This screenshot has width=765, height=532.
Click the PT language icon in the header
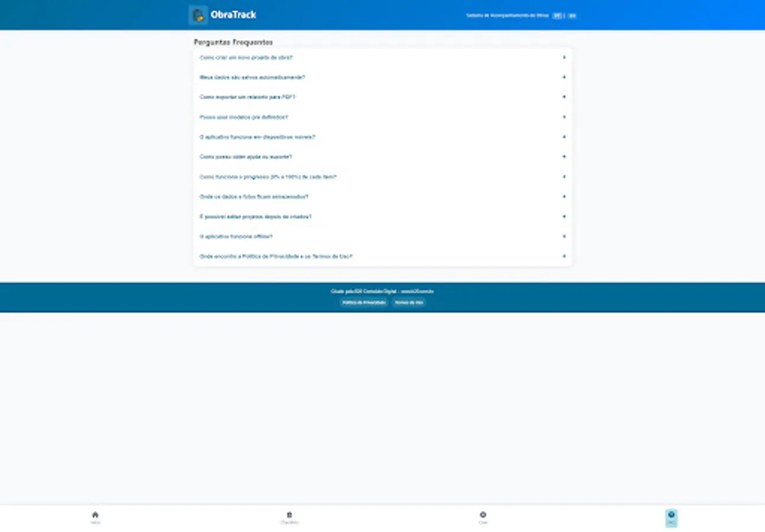tap(557, 15)
